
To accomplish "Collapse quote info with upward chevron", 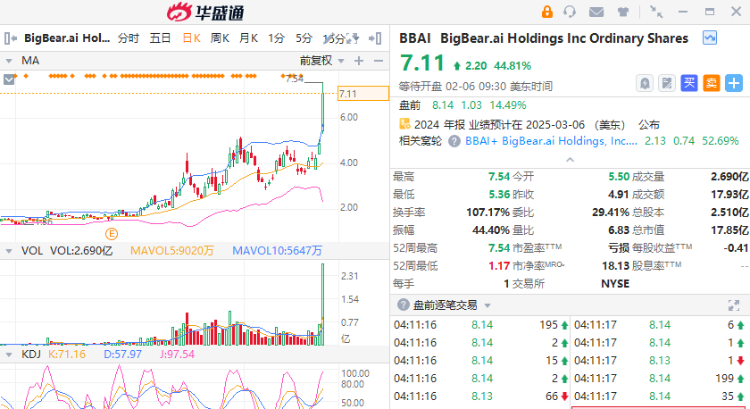I will coord(570,160).
